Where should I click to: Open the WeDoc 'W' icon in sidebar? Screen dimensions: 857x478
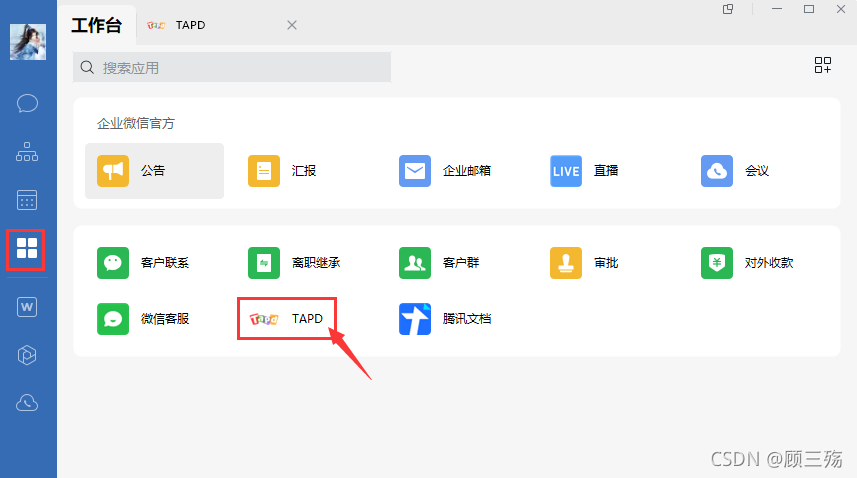point(27,307)
